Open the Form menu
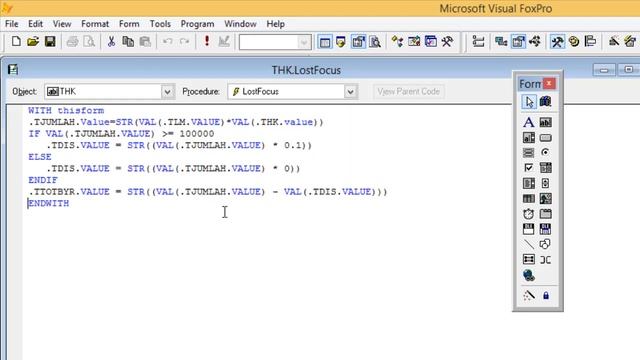The height and width of the screenshot is (360, 640). coord(129,24)
